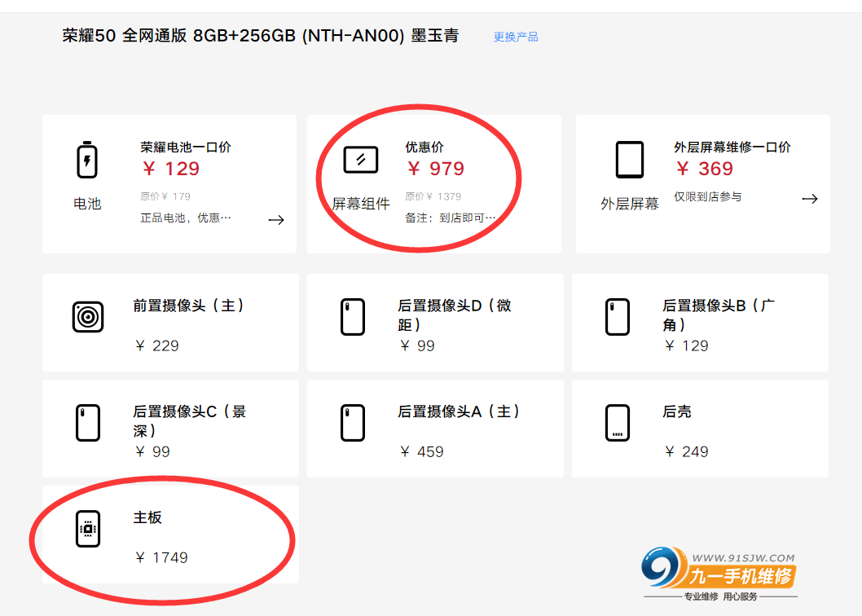Viewport: 862px width, 616px height.
Task: Click 更换产品 link
Action: tap(516, 37)
